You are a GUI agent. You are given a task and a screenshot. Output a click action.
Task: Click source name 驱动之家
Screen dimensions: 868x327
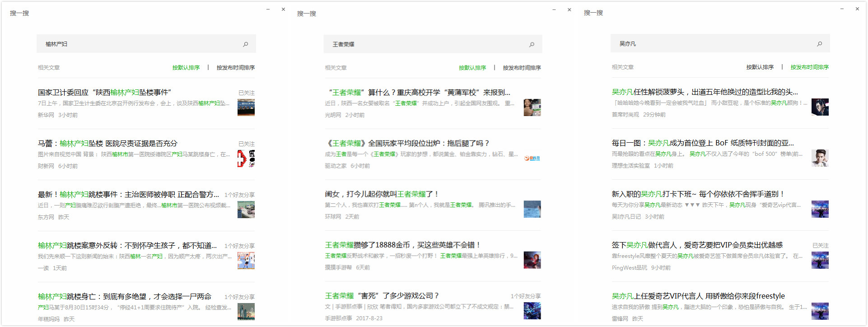pos(336,166)
